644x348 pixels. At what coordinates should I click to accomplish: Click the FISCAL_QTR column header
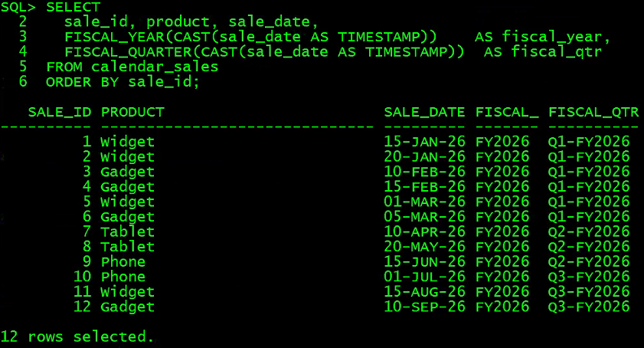point(593,113)
